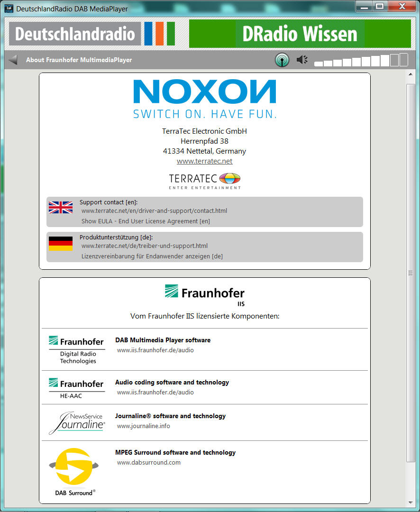Click the Deutschlandradio banner logo
The image size is (420, 512).
[92, 34]
